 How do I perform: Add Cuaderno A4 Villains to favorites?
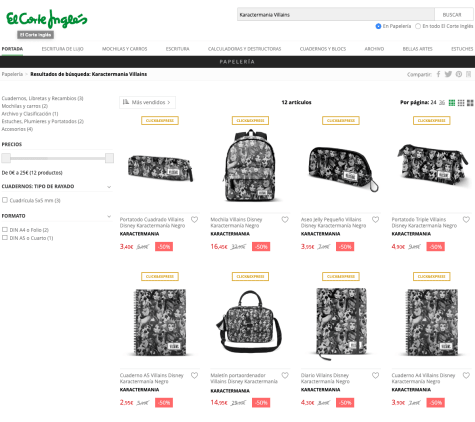466,375
